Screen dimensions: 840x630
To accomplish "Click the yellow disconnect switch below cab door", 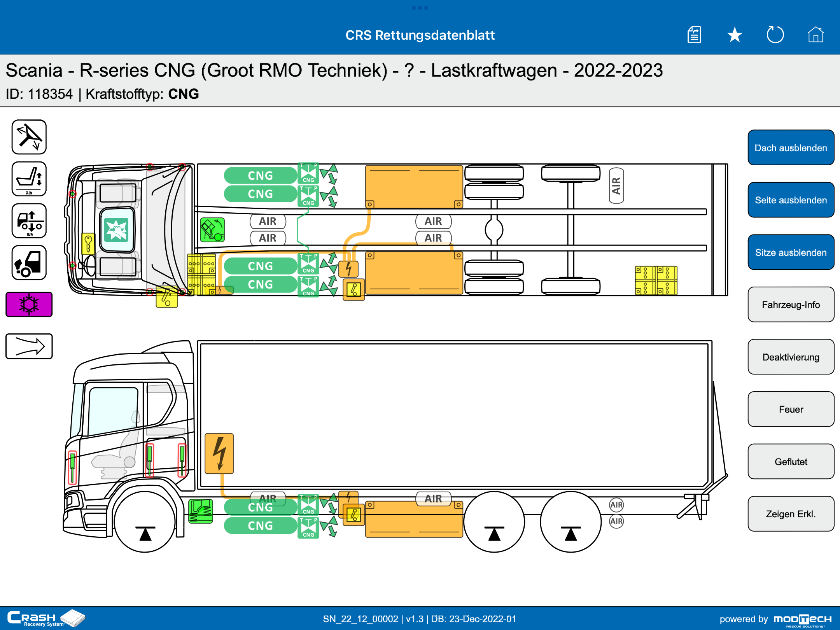I will tap(167, 297).
